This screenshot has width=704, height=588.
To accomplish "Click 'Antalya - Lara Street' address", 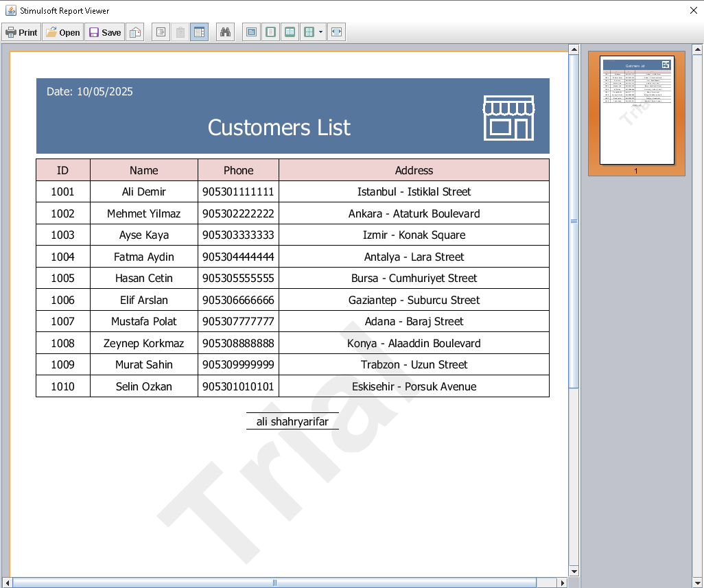I will tap(414, 257).
